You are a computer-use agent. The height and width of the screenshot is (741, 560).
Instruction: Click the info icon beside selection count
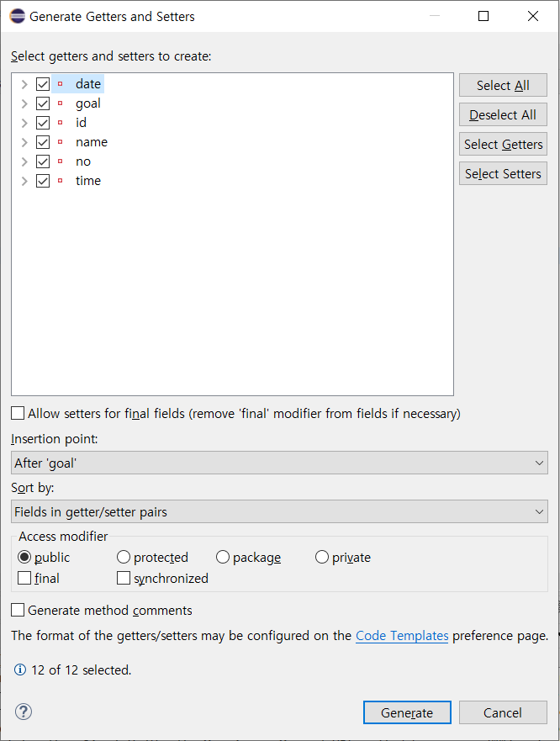pyautogui.click(x=20, y=670)
